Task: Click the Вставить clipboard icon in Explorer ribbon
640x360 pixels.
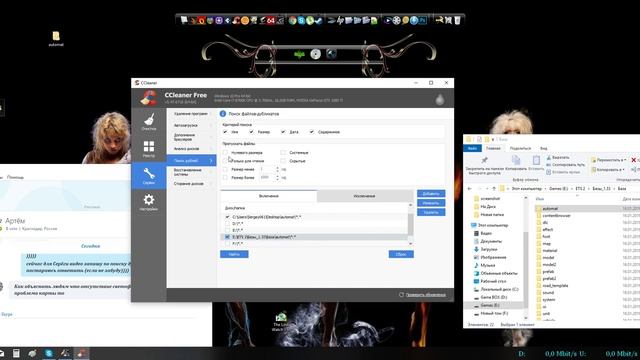Action: pos(536,160)
